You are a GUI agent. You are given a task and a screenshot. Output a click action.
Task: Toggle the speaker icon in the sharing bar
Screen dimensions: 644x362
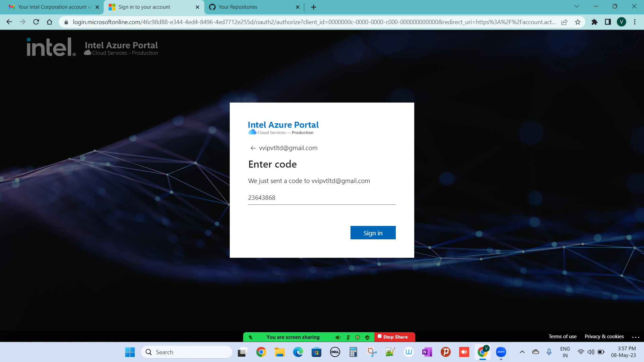tap(338, 337)
